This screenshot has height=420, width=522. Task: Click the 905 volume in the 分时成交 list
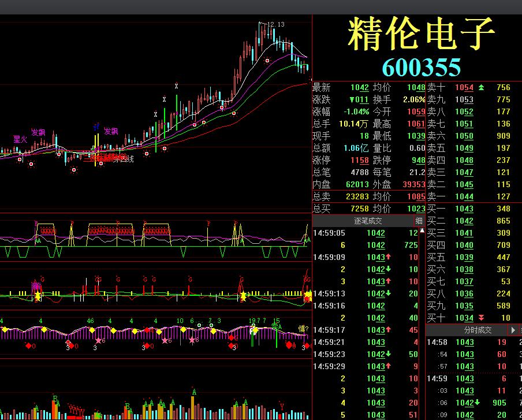pyautogui.click(x=499, y=403)
